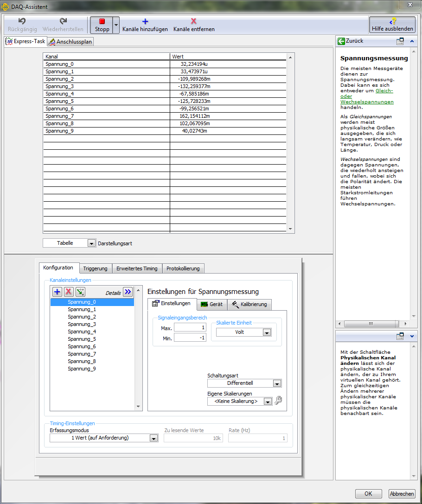The image size is (422, 504).
Task: Switch to the Express-Task tab
Action: 26,41
